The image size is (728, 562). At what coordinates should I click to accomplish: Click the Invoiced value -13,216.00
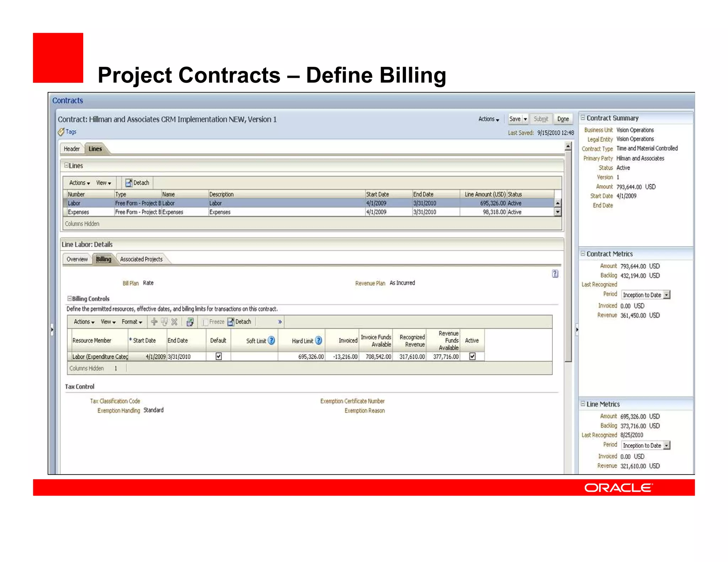click(345, 356)
